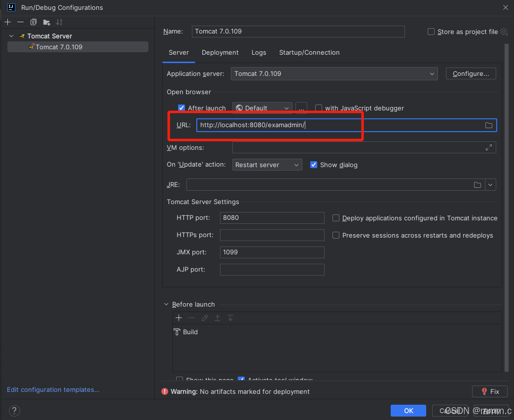Screen dimensions: 514x420
Task: Click the Fix button for warning
Action: click(x=490, y=391)
